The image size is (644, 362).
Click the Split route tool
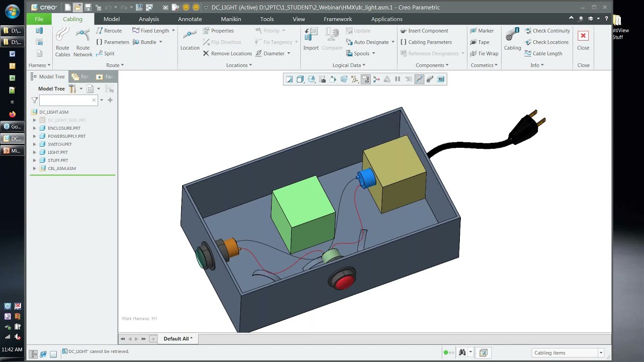click(105, 53)
